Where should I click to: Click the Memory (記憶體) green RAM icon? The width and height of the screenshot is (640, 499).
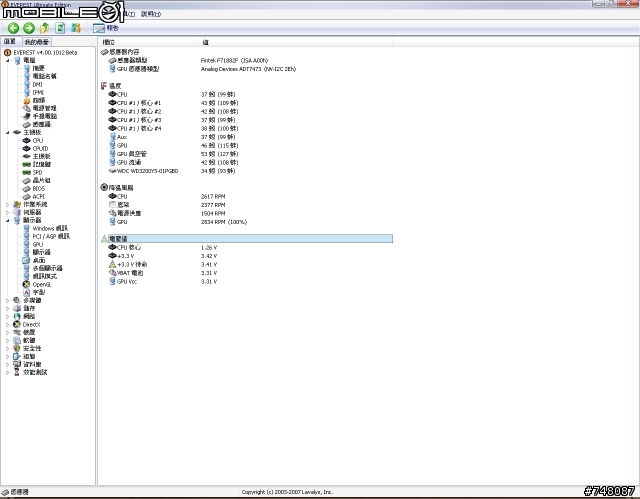[27, 164]
